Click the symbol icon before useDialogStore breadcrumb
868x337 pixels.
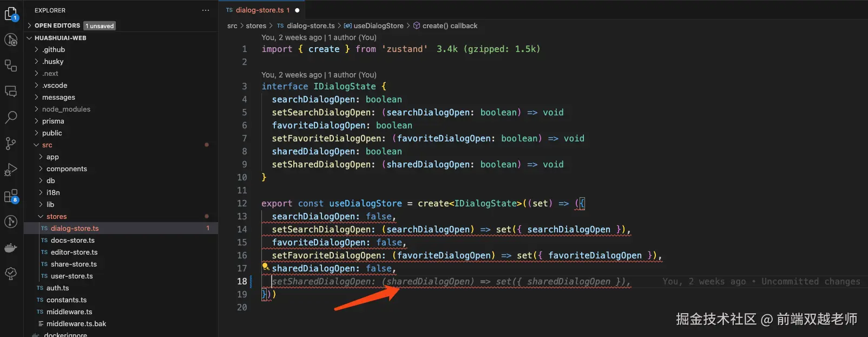[x=348, y=25]
